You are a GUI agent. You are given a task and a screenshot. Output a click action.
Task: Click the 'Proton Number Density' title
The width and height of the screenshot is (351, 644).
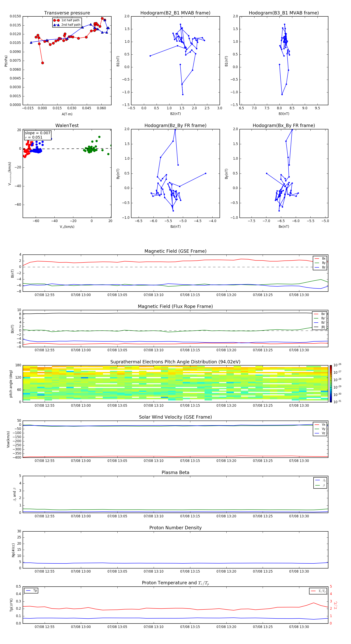[x=175, y=528]
